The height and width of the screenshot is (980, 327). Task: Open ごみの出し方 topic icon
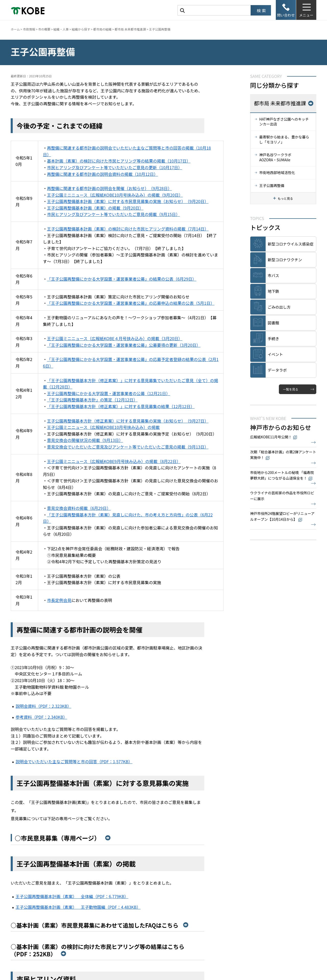258,307
